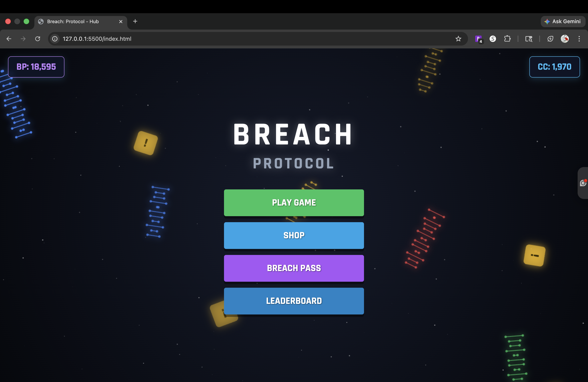Open the SHOP menu
This screenshot has height=382, width=588.
[x=294, y=235]
